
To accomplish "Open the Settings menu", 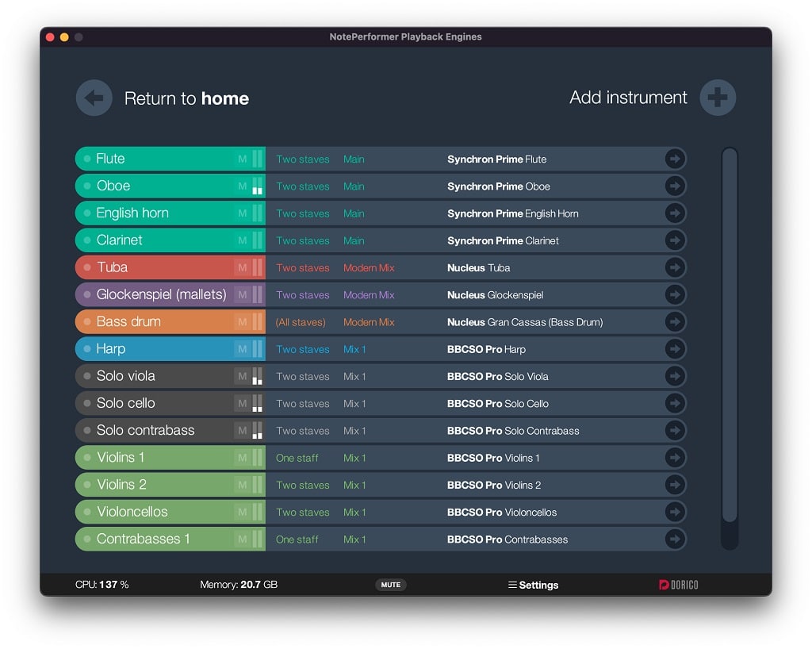I will coord(534,585).
